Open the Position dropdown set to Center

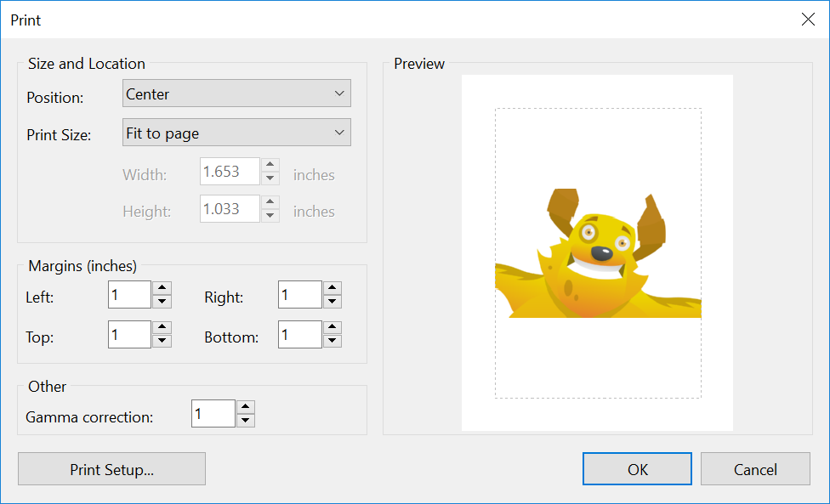[236, 93]
